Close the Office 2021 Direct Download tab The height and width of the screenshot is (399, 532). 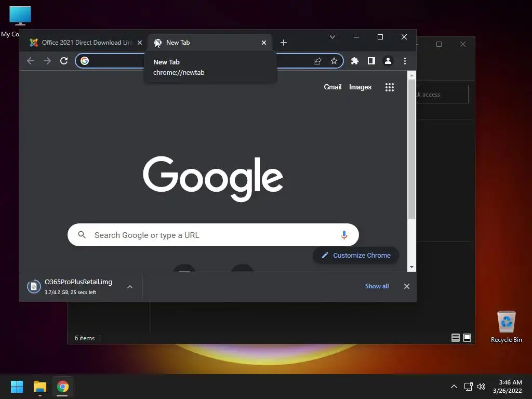point(139,43)
